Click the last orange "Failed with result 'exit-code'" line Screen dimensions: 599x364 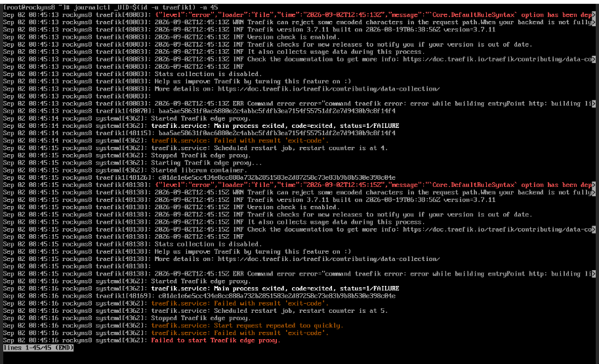239,333
